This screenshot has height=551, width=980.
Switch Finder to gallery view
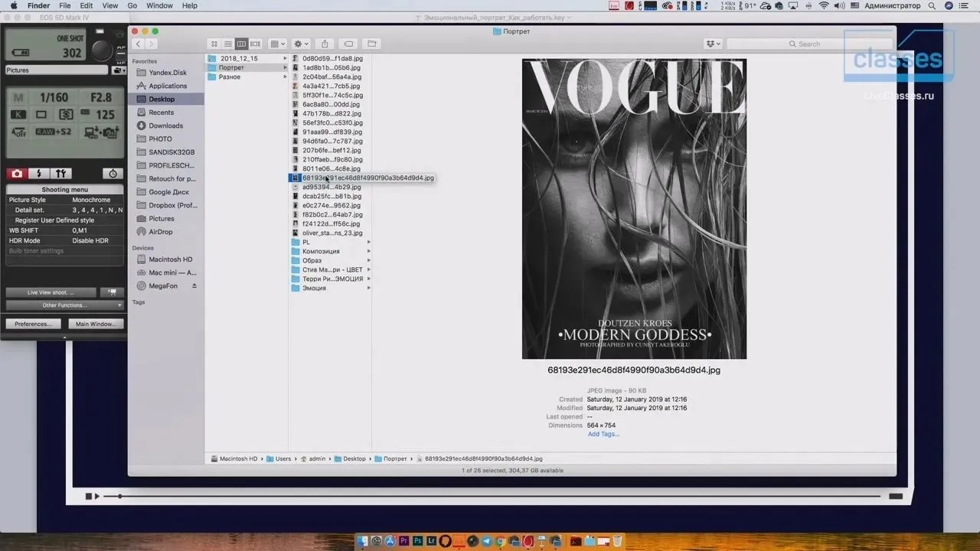(256, 44)
